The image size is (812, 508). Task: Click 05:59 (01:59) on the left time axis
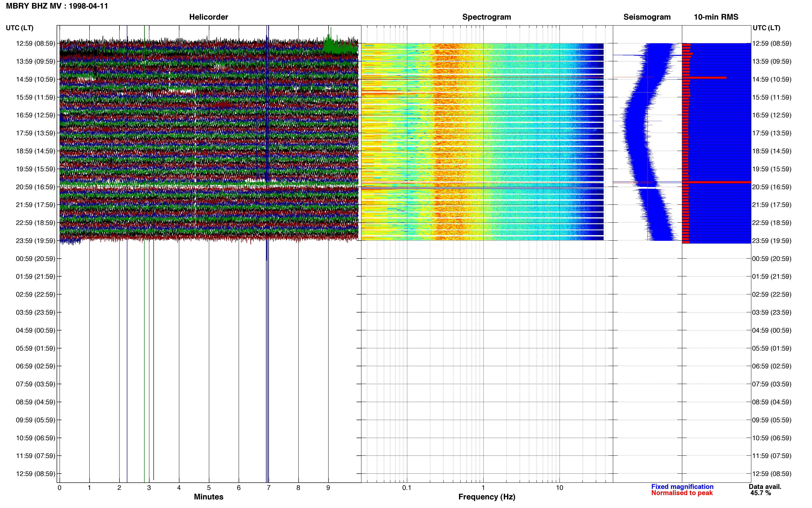36,348
